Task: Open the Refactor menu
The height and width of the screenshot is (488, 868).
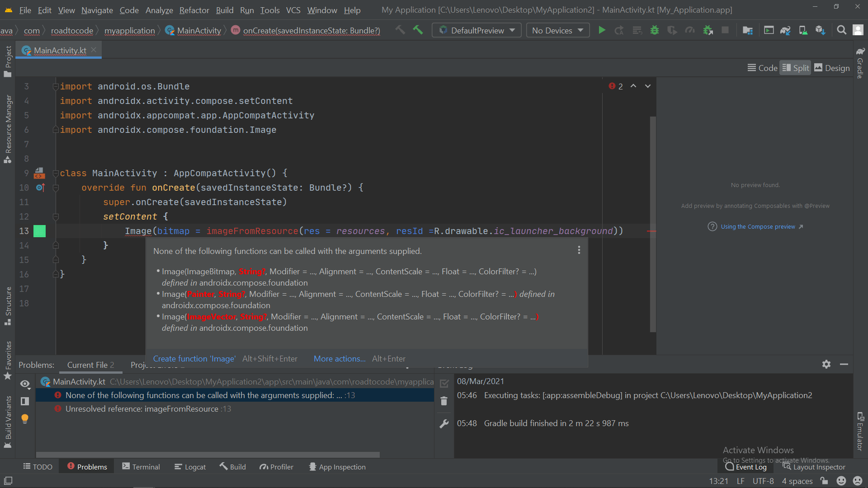Action: point(194,10)
